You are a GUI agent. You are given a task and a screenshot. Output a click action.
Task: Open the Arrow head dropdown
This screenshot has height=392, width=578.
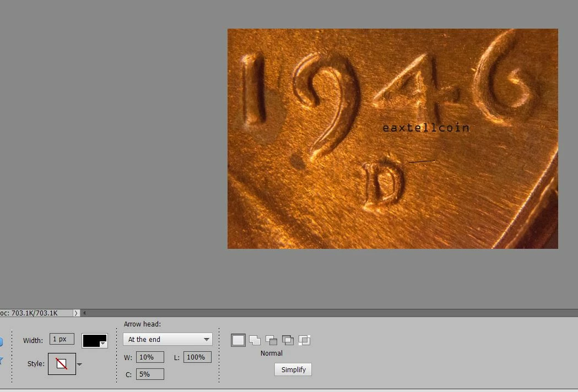coord(168,339)
